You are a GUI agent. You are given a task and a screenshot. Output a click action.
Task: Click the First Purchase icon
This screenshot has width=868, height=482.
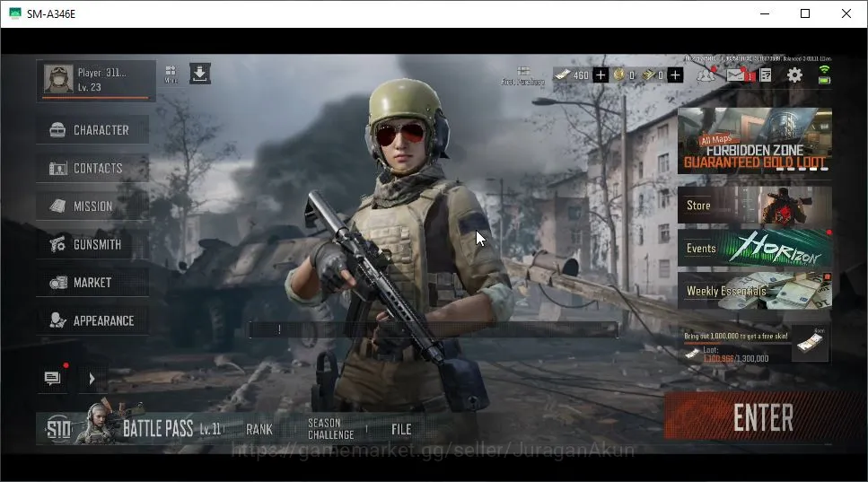pyautogui.click(x=523, y=75)
